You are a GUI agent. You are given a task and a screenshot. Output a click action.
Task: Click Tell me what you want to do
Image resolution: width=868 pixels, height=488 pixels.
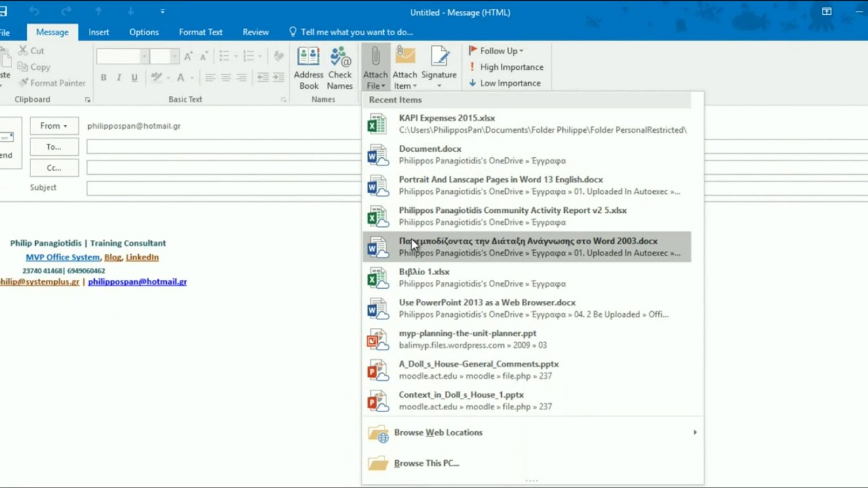coord(351,32)
